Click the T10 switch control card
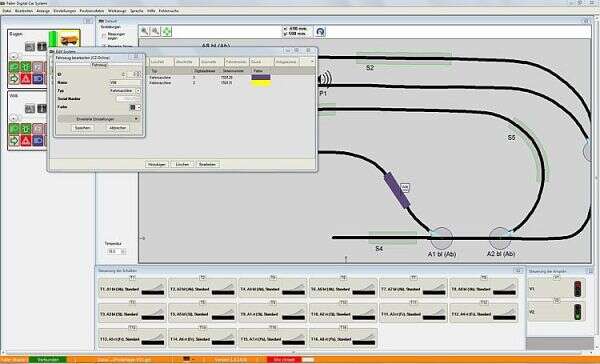 (x=343, y=313)
